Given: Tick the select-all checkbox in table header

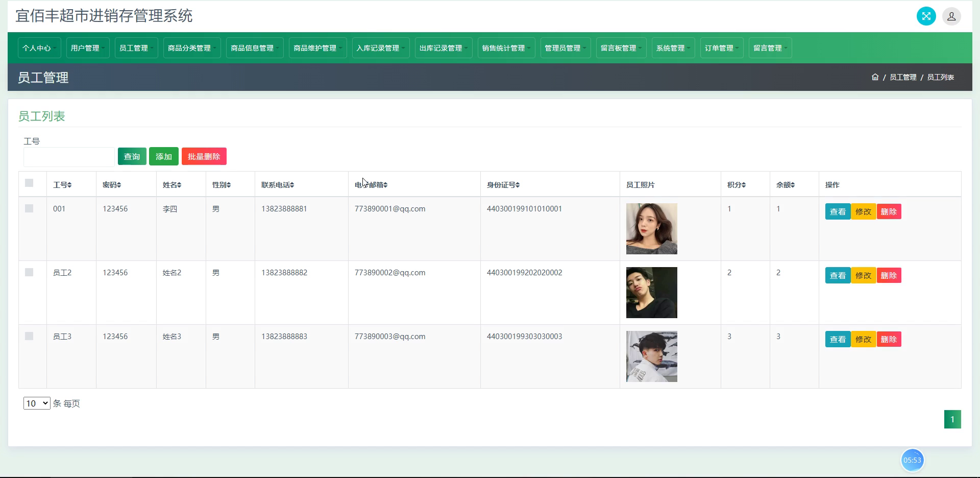Looking at the screenshot, I should pyautogui.click(x=29, y=183).
